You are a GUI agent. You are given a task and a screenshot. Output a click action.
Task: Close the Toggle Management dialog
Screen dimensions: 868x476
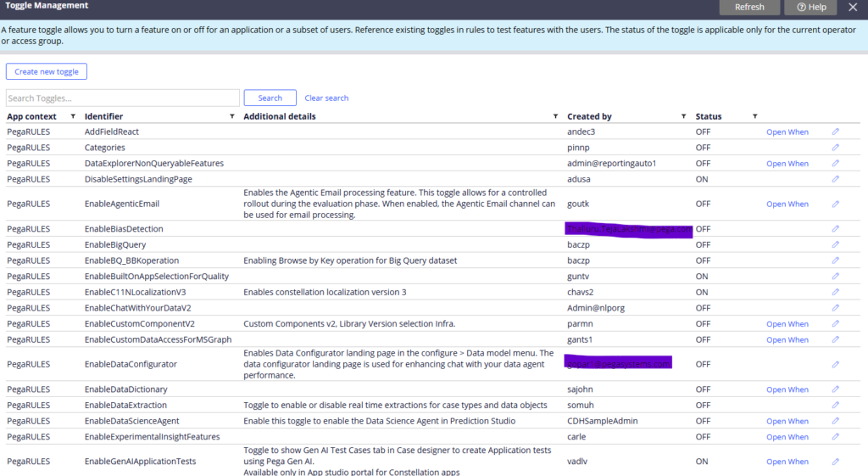click(853, 7)
